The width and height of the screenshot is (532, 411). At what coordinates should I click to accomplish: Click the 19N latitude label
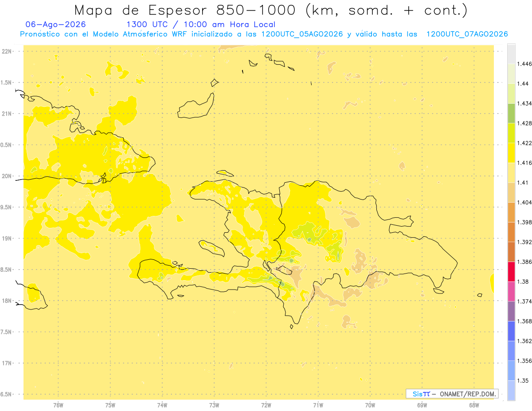pyautogui.click(x=8, y=239)
